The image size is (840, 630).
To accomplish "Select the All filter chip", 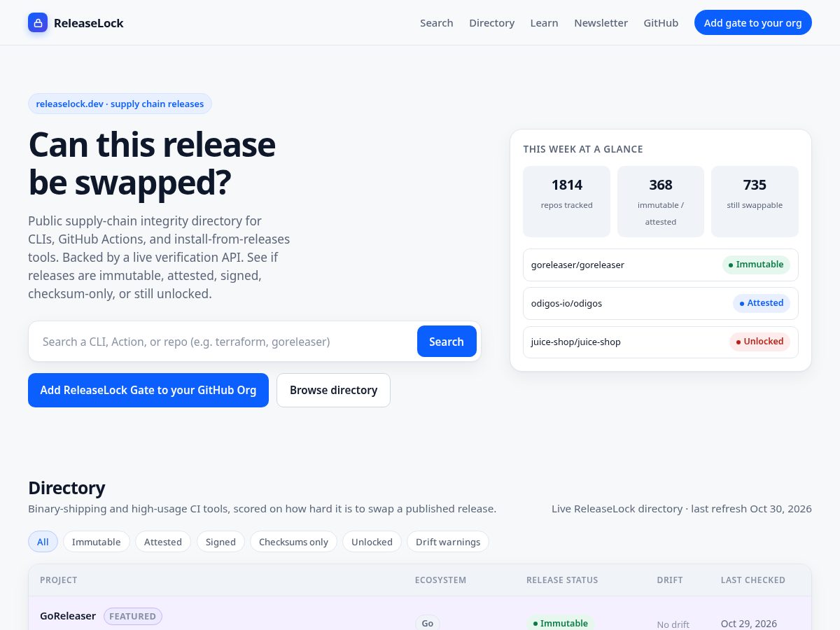I will pos(43,542).
